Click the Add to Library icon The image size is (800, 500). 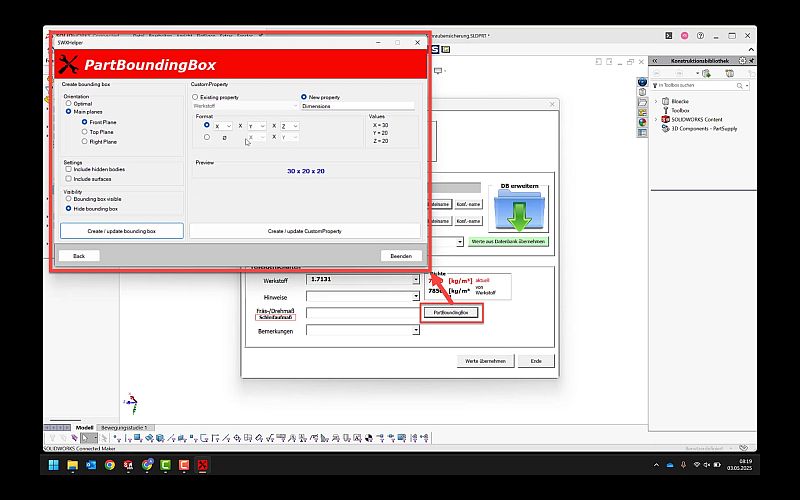tap(706, 73)
